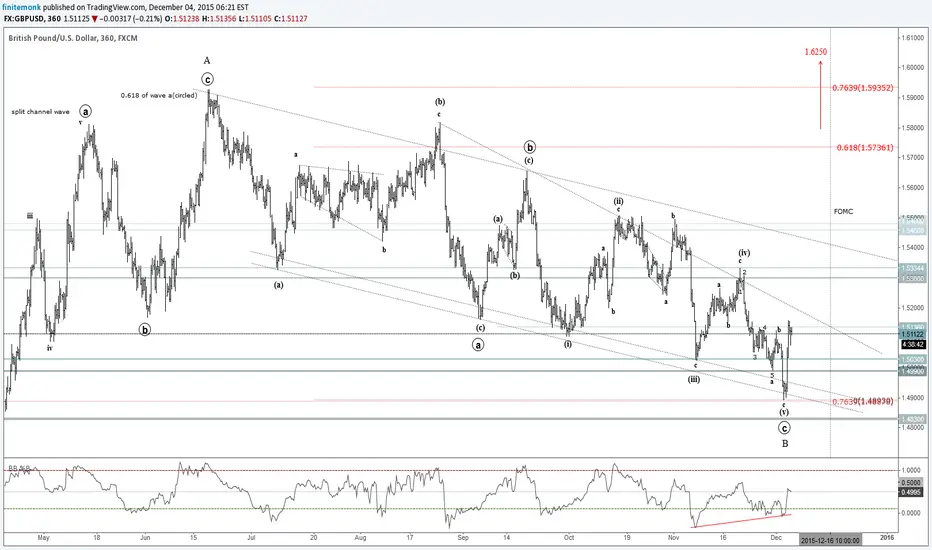Select the 0.5000 indicator level tag
Screen dimensions: 932x550
point(911,483)
